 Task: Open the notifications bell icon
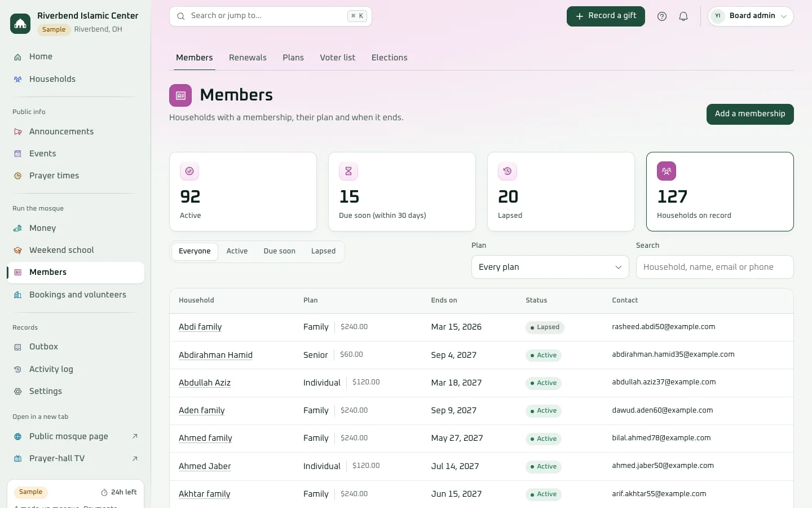click(x=683, y=16)
